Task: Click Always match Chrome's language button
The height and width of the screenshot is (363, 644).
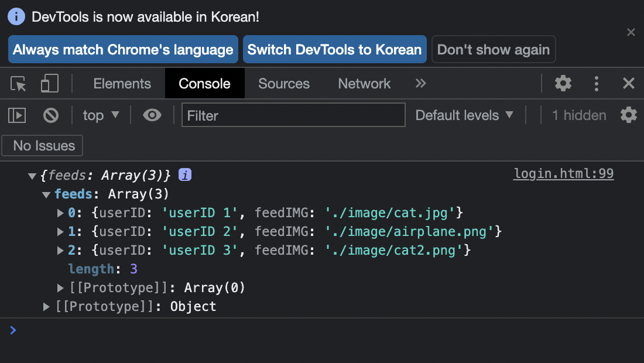Action: point(123,49)
